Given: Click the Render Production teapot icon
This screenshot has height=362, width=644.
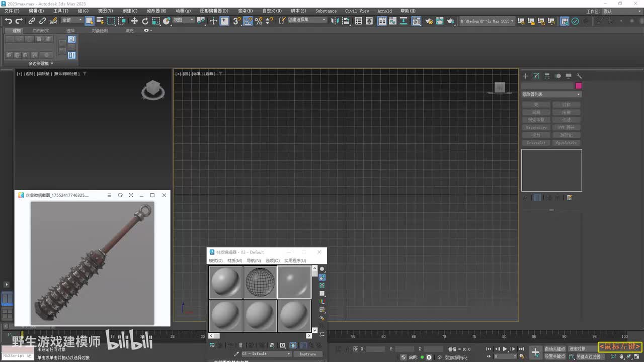Looking at the screenshot, I should (451, 21).
